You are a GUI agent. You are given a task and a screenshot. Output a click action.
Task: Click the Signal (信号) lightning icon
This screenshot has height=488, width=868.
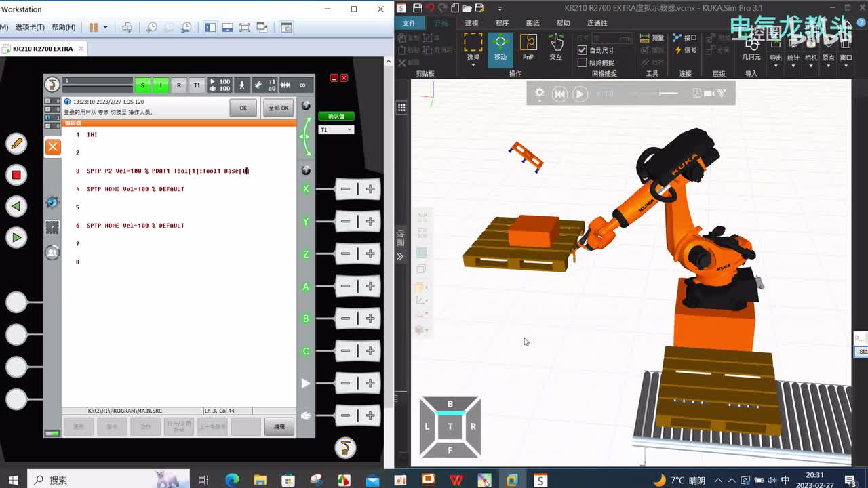pos(685,50)
